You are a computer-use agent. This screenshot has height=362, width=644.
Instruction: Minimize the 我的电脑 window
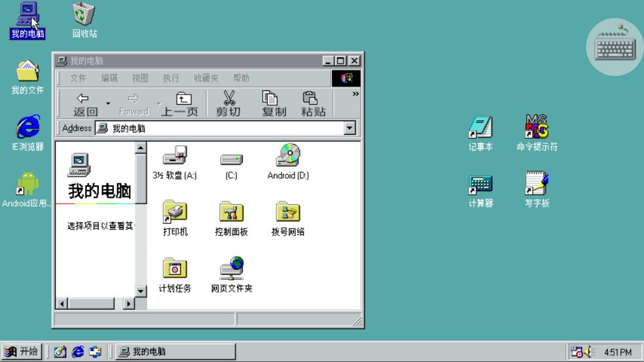click(328, 61)
